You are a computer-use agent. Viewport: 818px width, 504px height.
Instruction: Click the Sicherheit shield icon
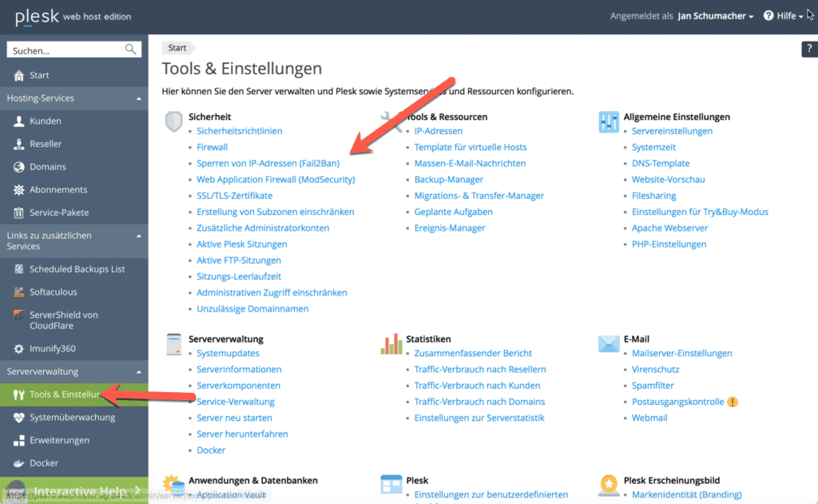pos(173,121)
